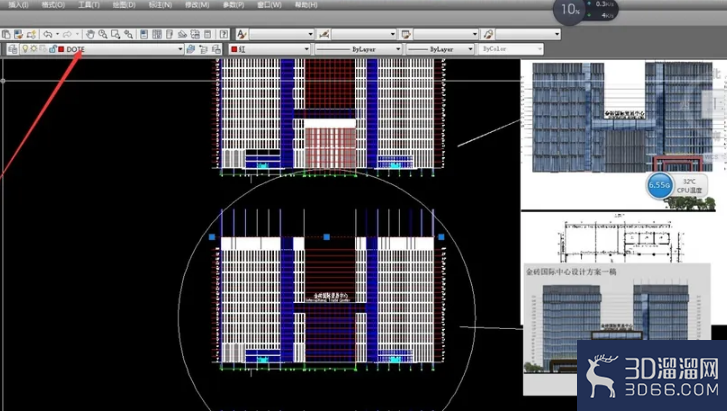
Task: Open the Help question mark icon
Action: (x=224, y=34)
